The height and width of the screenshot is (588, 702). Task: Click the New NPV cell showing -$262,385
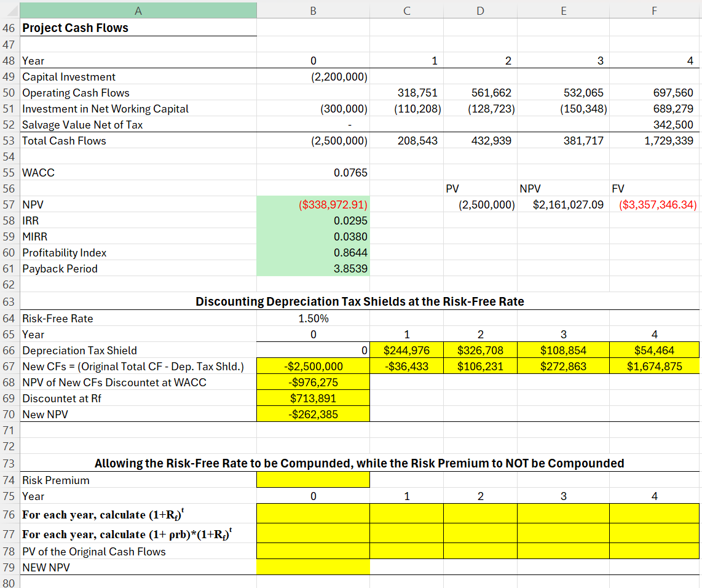tap(313, 414)
